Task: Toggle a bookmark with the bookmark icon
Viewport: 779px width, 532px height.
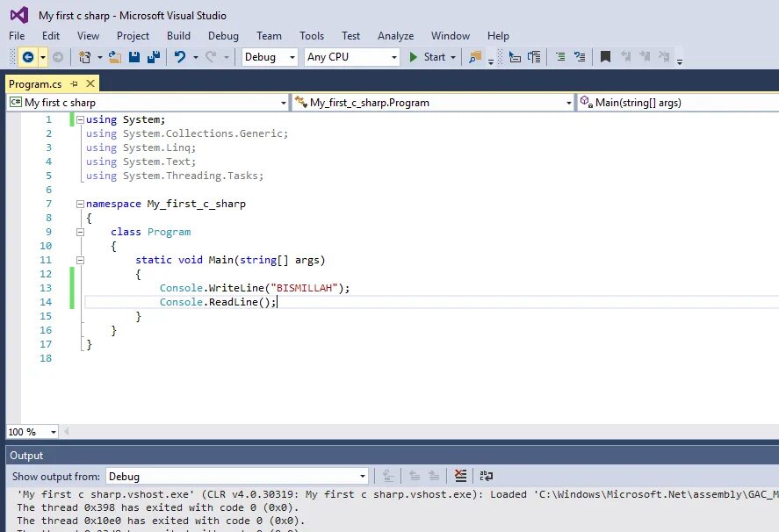Action: [605, 57]
